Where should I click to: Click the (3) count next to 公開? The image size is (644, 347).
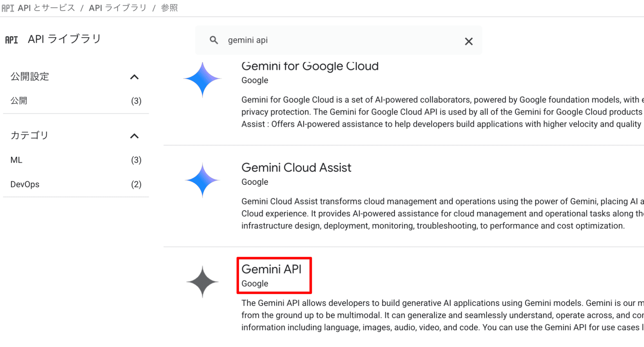point(136,101)
